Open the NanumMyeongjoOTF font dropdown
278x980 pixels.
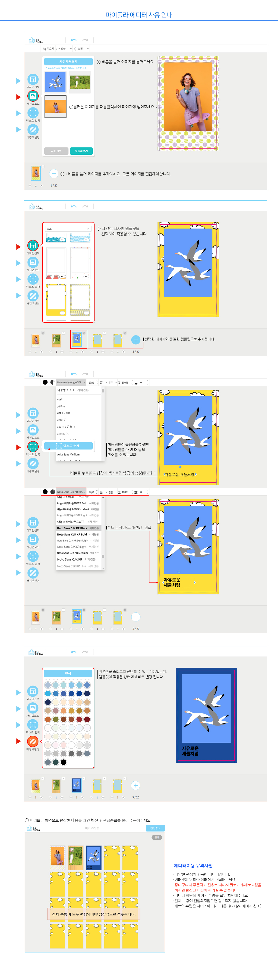pyautogui.click(x=71, y=382)
